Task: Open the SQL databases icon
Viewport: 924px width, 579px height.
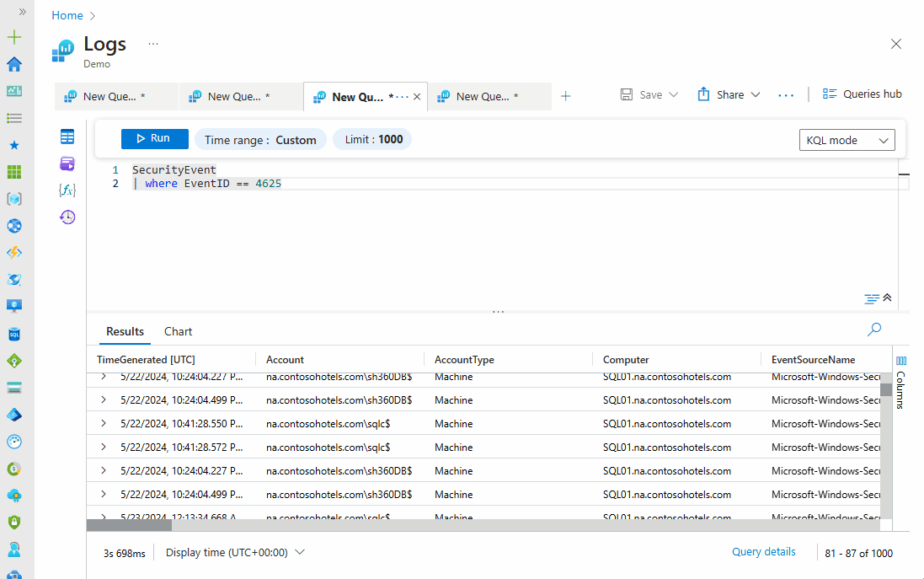Action: [14, 335]
